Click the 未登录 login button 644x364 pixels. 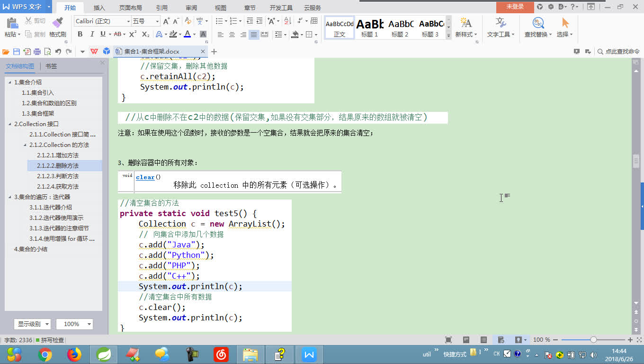(x=515, y=7)
